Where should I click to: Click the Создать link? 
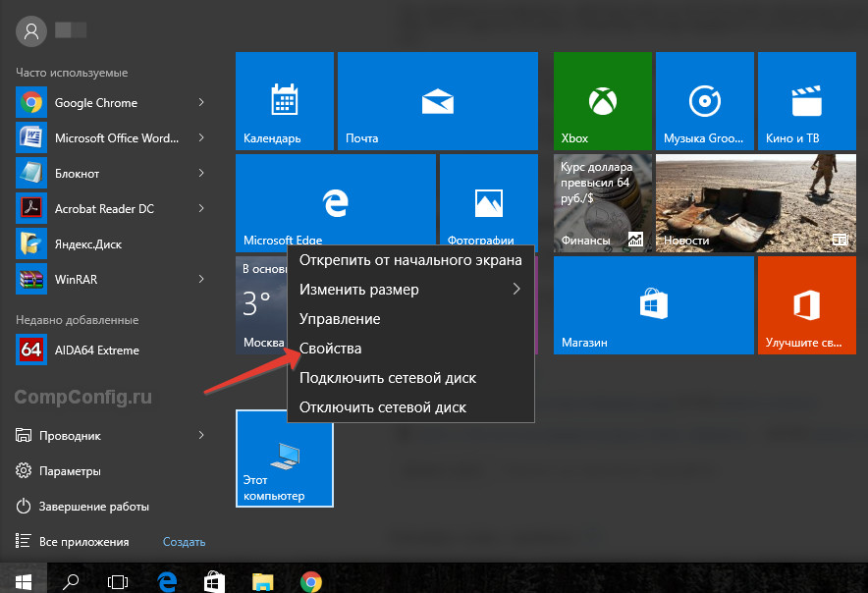click(184, 542)
